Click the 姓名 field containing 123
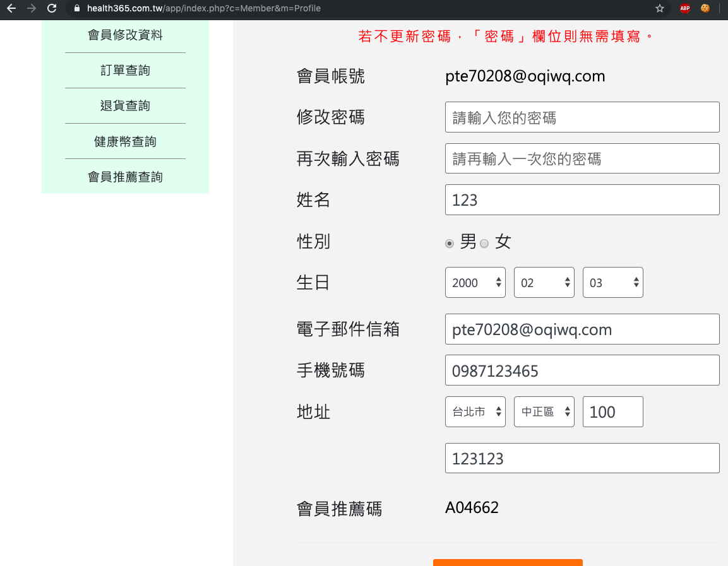The width and height of the screenshot is (728, 566). click(x=582, y=200)
